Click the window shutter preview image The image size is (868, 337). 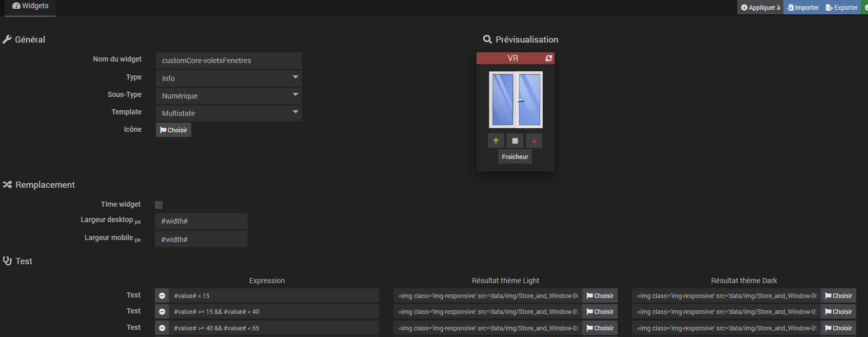(516, 100)
